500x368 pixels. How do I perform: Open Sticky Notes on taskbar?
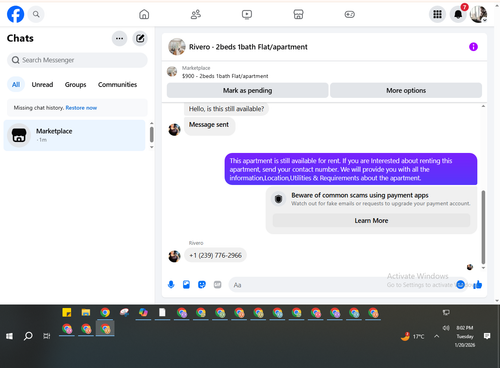click(67, 313)
